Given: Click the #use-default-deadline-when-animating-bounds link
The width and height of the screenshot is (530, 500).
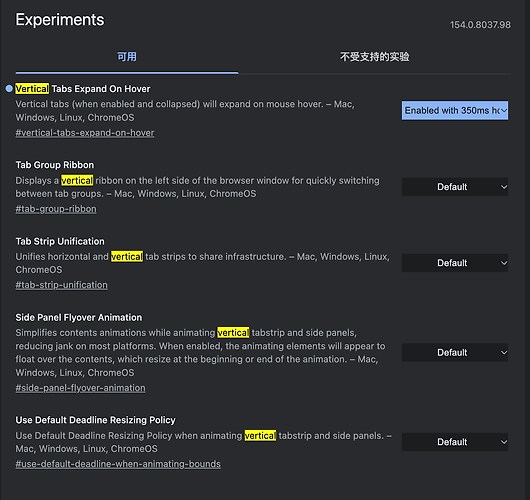Looking at the screenshot, I should (x=118, y=464).
